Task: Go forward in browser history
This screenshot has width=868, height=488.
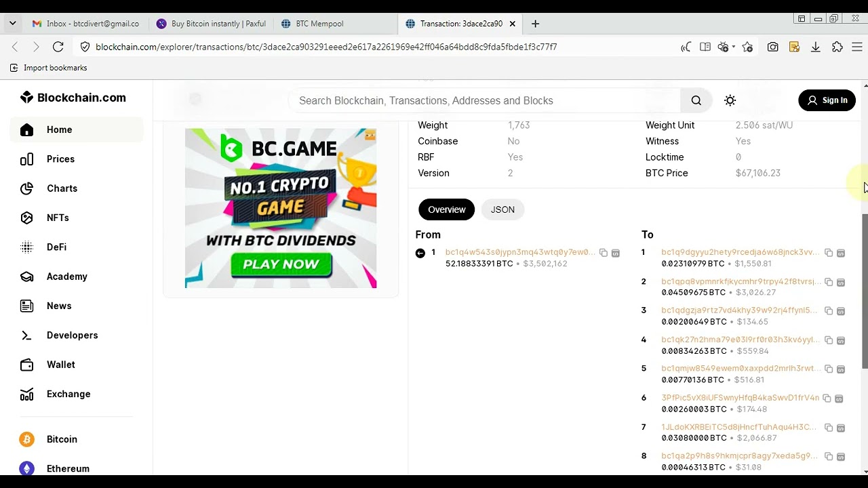Action: [36, 47]
